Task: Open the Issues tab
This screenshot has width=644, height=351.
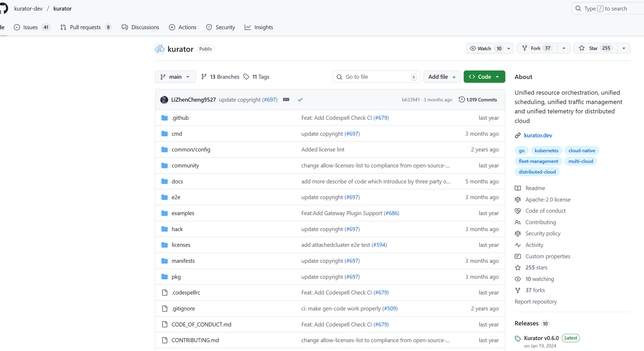Action: pos(32,27)
